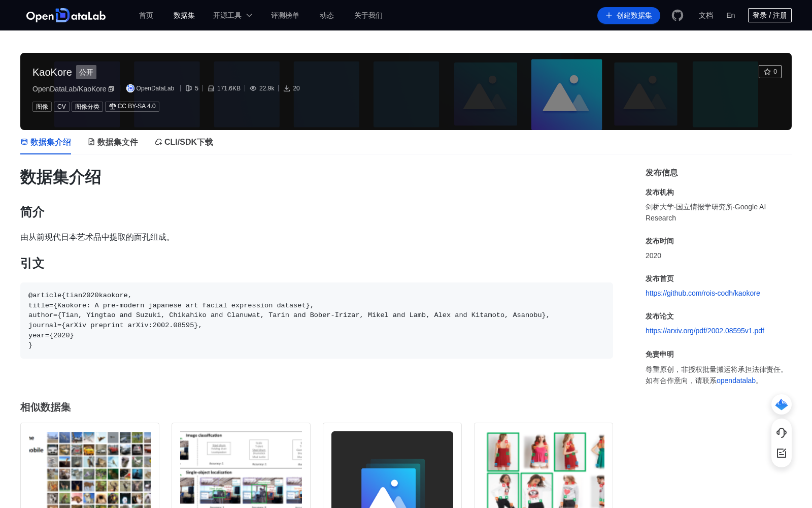Open similar dataset with blue placeholder image

[392, 465]
